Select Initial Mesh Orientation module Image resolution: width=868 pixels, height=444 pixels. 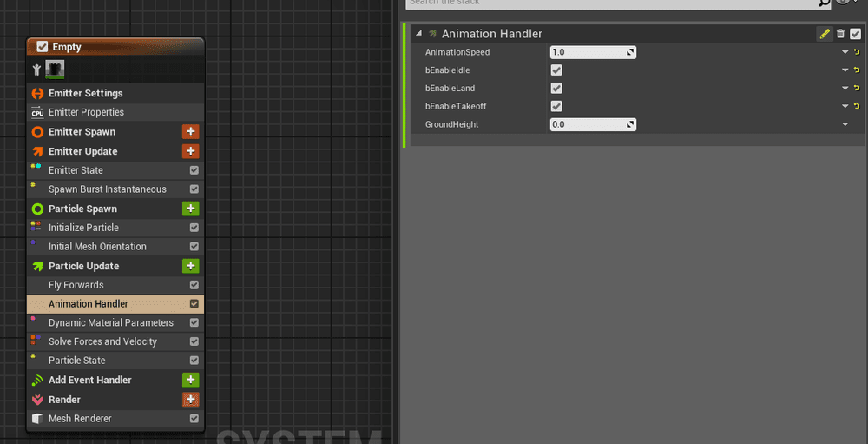pyautogui.click(x=115, y=247)
